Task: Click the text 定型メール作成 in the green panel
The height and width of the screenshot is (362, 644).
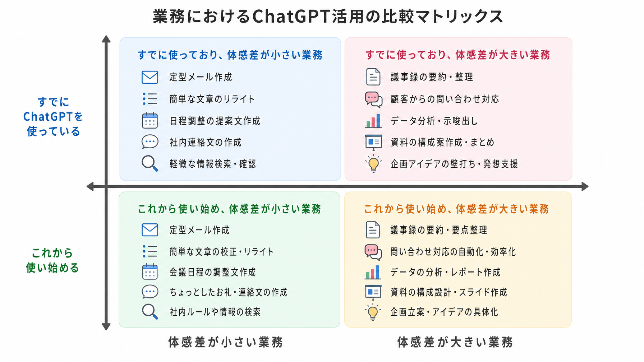Action: [x=199, y=230]
